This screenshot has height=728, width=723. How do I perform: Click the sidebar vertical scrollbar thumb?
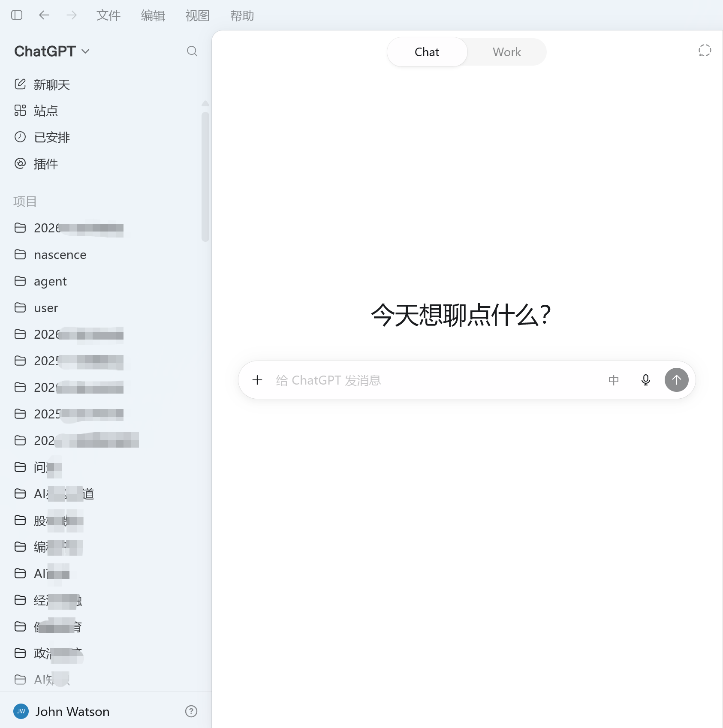pos(205,177)
